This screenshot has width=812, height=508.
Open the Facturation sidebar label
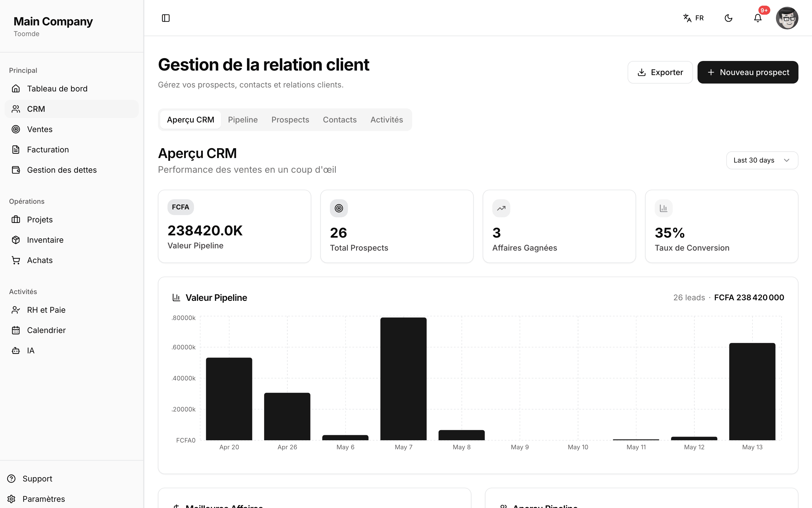[x=48, y=150]
